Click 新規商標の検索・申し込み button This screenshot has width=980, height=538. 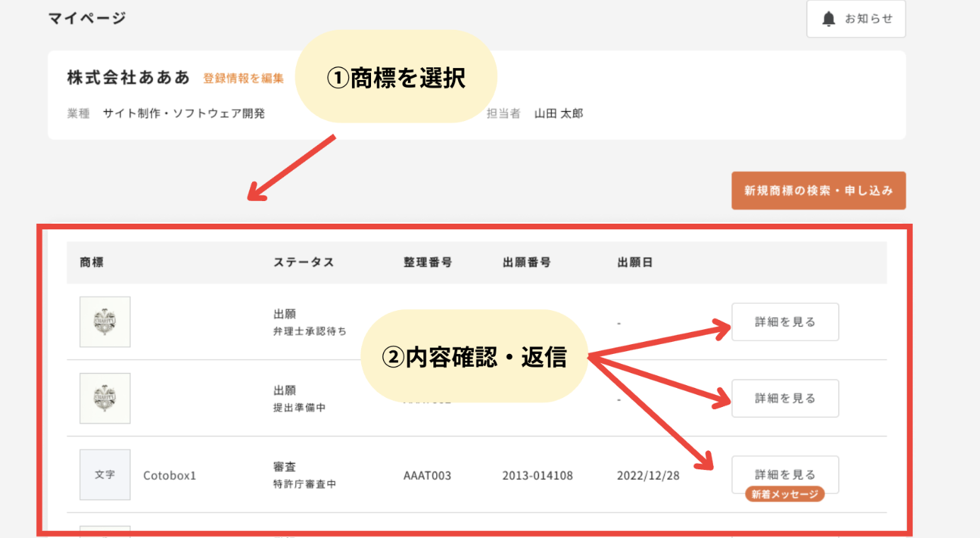(819, 190)
